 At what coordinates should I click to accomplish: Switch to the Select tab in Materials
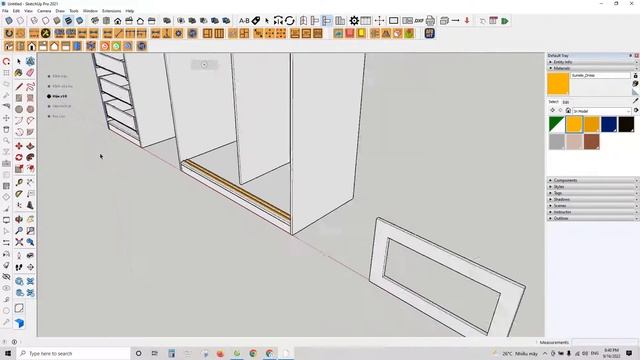[553, 102]
